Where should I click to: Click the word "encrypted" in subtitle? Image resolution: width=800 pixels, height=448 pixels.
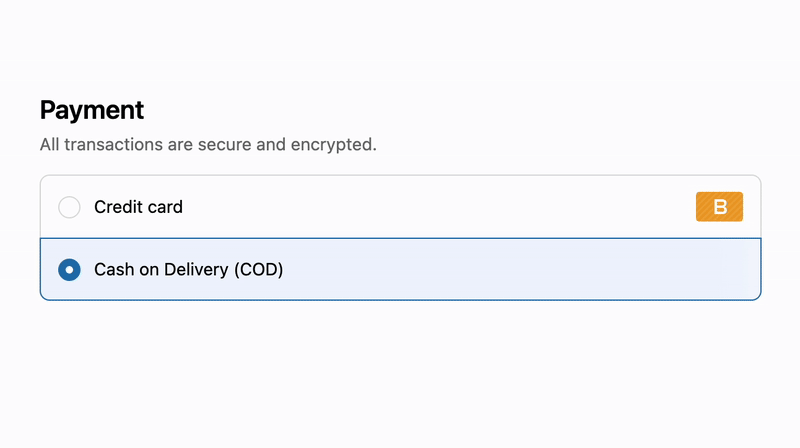[332, 145]
